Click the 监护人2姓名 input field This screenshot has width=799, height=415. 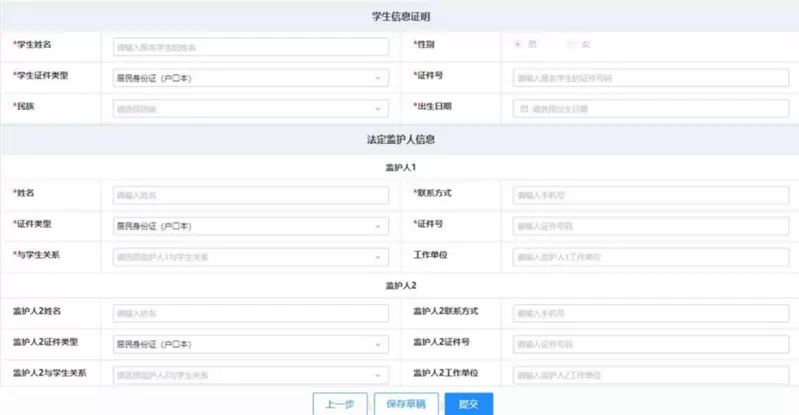(x=248, y=313)
